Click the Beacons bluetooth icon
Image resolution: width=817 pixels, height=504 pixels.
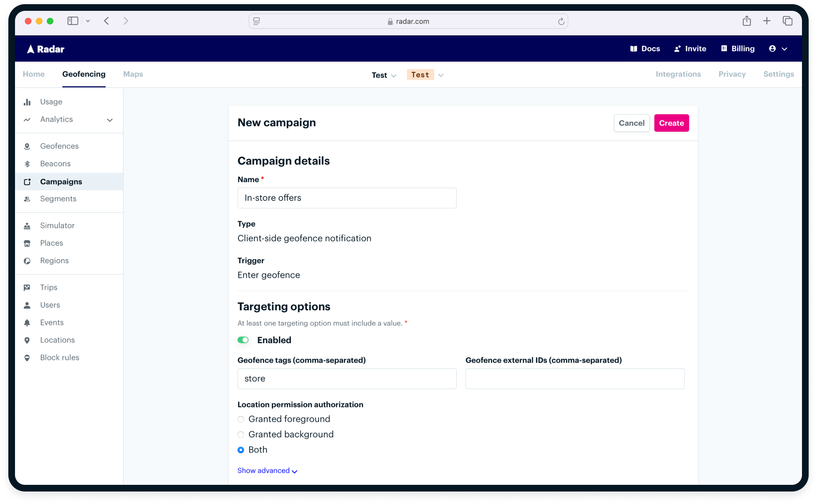(27, 164)
